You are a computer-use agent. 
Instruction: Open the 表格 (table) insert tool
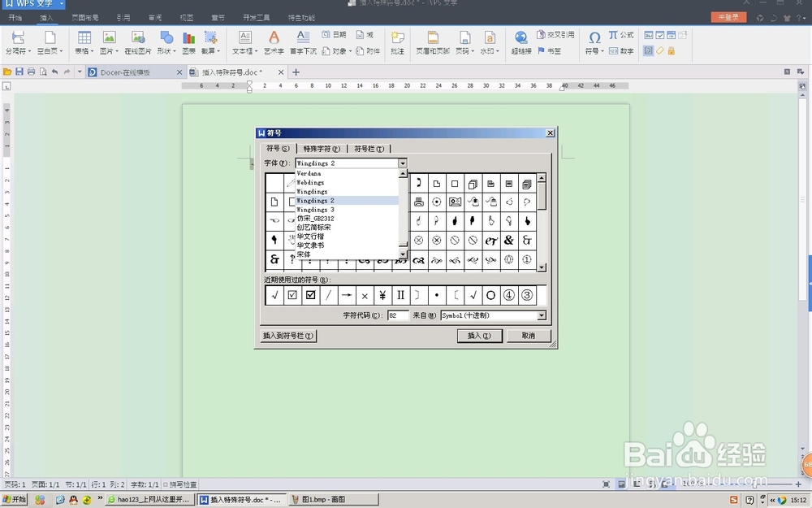(x=84, y=42)
